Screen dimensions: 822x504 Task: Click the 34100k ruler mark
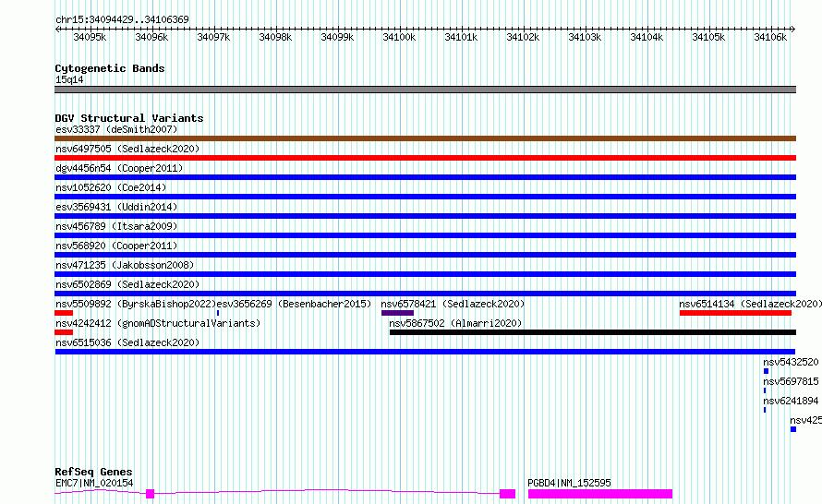coord(399,37)
